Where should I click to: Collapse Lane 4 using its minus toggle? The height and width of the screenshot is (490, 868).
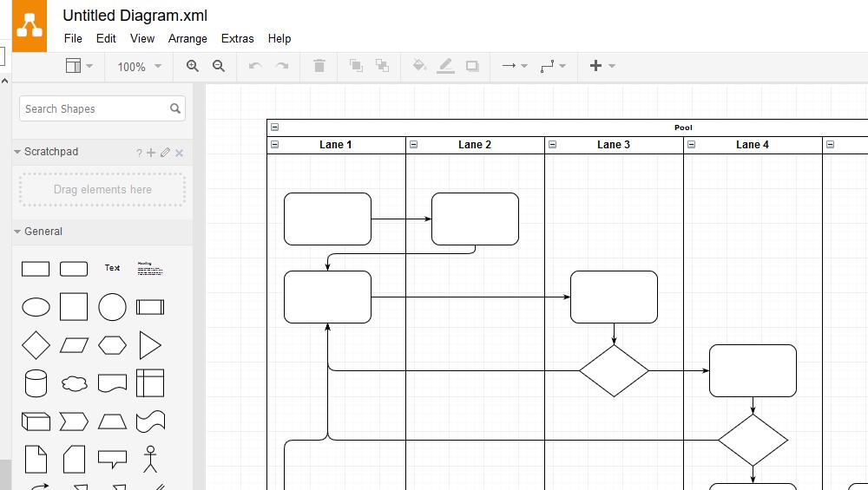(x=692, y=144)
